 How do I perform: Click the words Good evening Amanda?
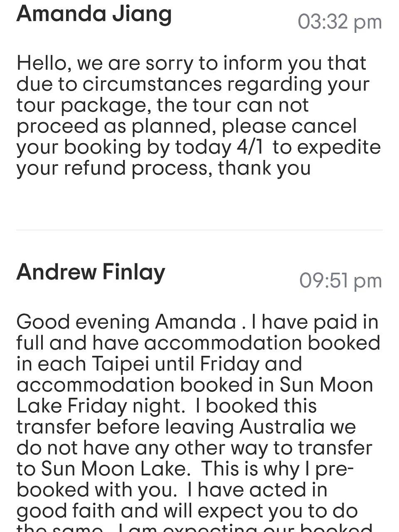126,322
